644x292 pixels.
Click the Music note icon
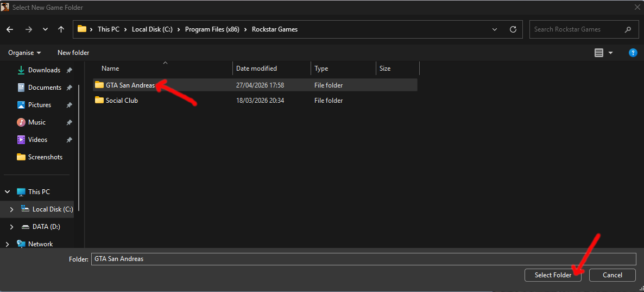pos(21,122)
